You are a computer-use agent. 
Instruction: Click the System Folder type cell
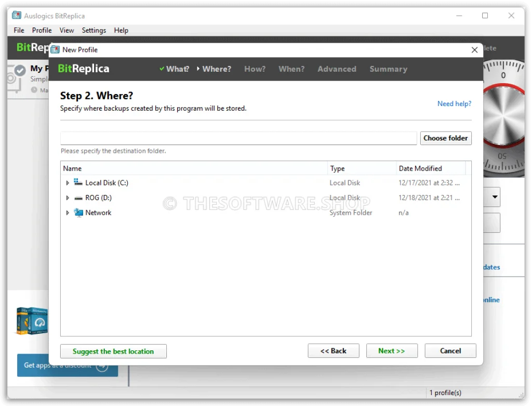coord(351,213)
